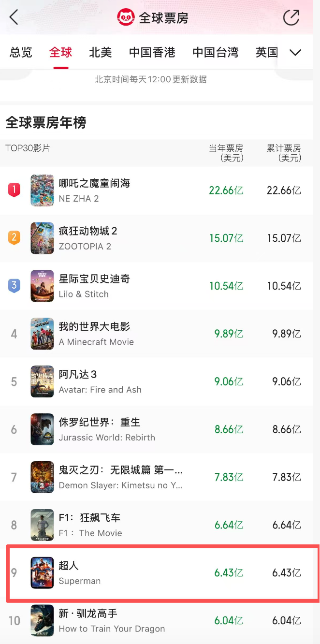Screen dimensions: 320x644
Task: Select the 英国 tab
Action: tap(266, 52)
